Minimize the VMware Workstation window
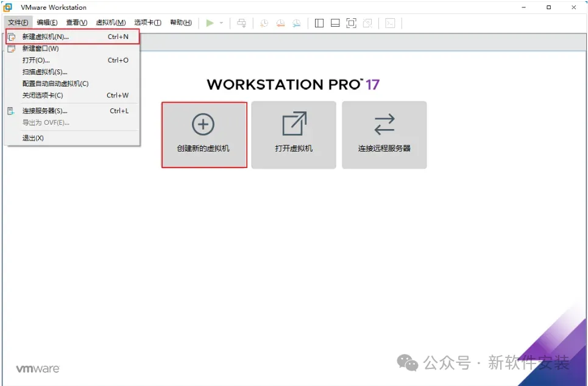Viewport: 588px width, 386px height. [523, 7]
